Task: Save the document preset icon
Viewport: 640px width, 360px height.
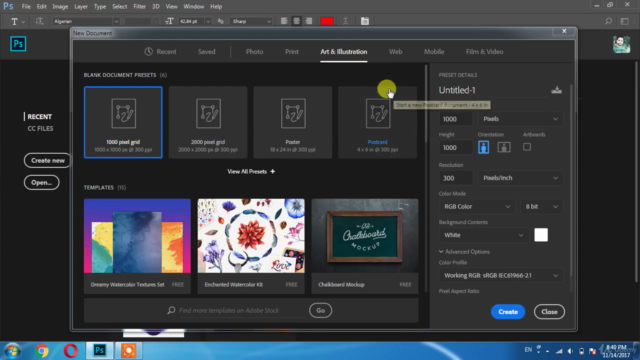Action: pos(556,90)
